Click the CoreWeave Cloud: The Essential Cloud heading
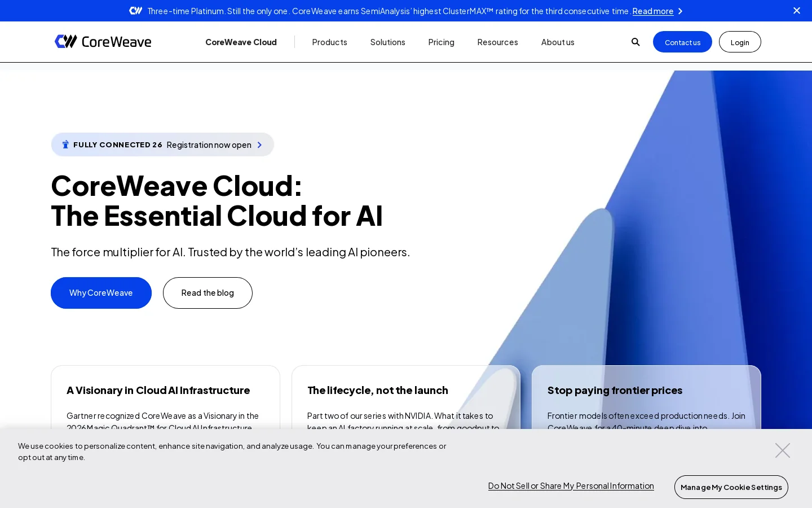This screenshot has height=508, width=812. (217, 200)
